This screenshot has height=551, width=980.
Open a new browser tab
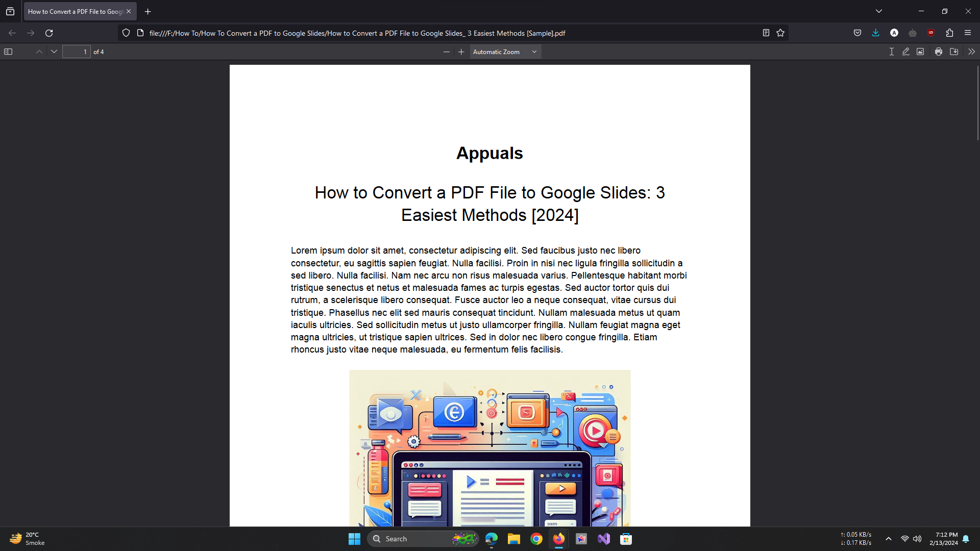click(x=148, y=11)
